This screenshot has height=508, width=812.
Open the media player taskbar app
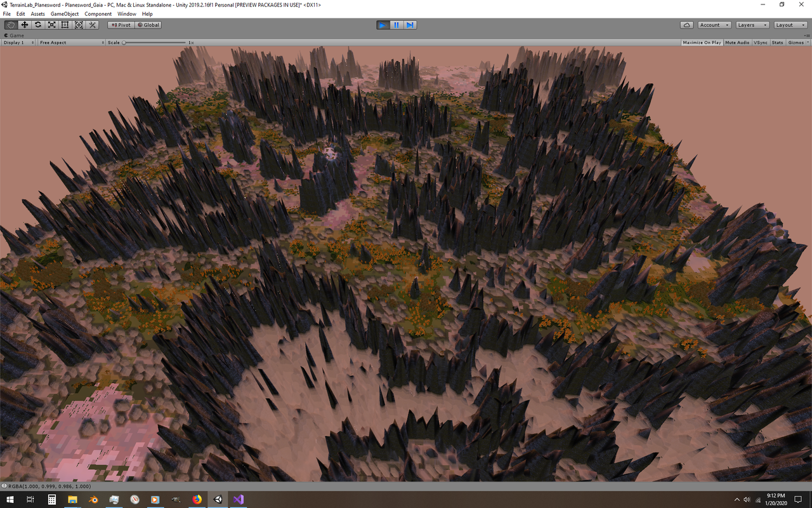[155, 500]
